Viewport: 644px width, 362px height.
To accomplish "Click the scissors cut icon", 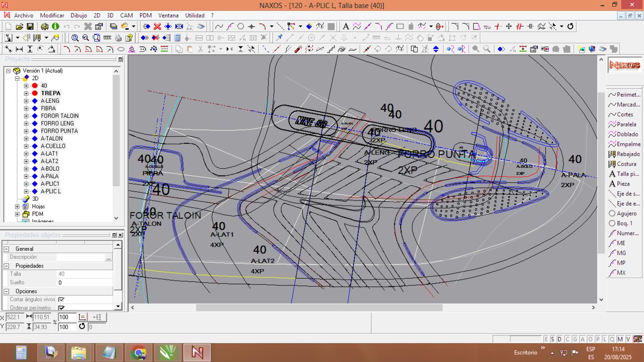I will [x=200, y=49].
